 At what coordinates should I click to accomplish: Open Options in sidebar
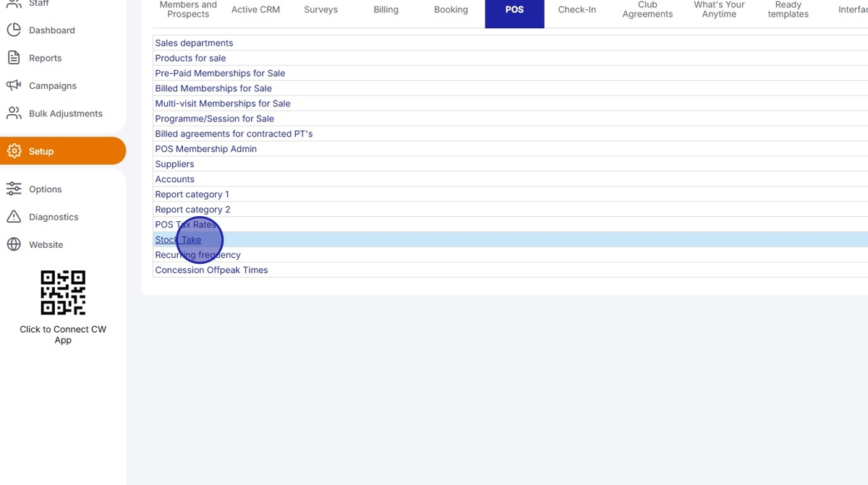click(x=45, y=189)
